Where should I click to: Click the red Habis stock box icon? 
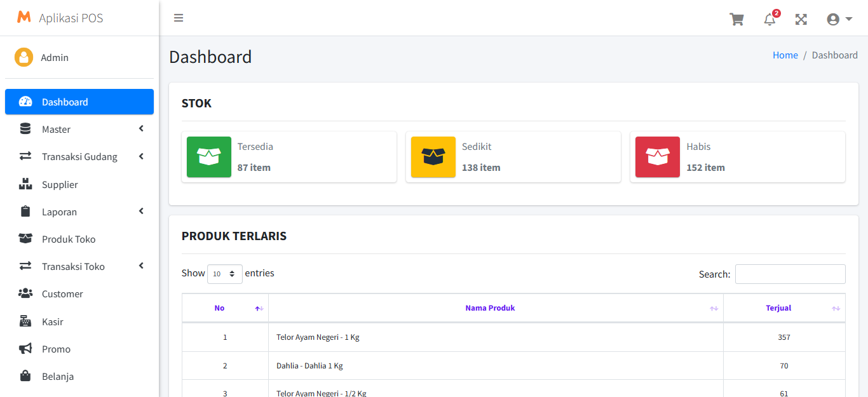click(x=658, y=157)
